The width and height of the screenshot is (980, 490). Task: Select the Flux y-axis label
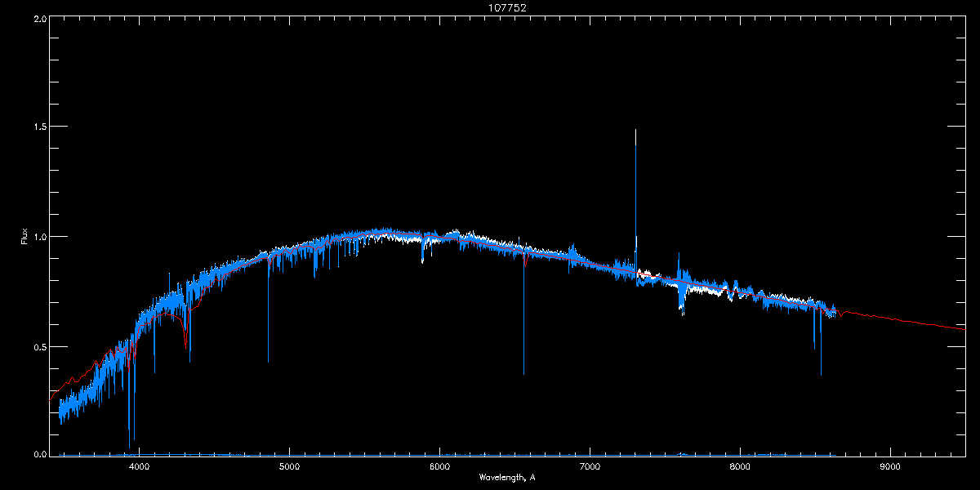click(24, 236)
